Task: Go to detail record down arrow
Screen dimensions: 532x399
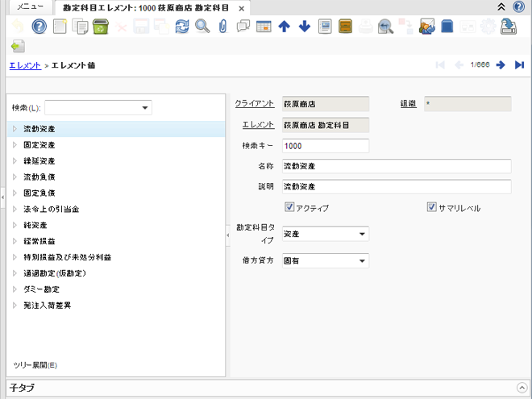Action: [305, 26]
